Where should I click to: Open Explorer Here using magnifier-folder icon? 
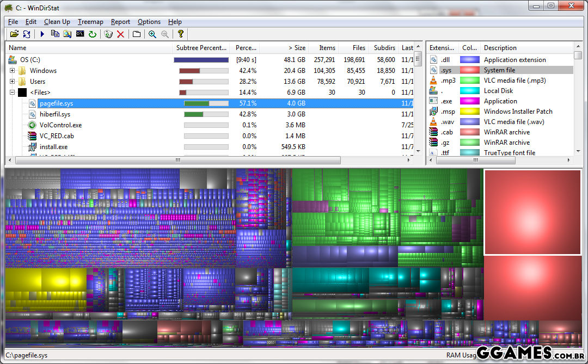(x=68, y=34)
